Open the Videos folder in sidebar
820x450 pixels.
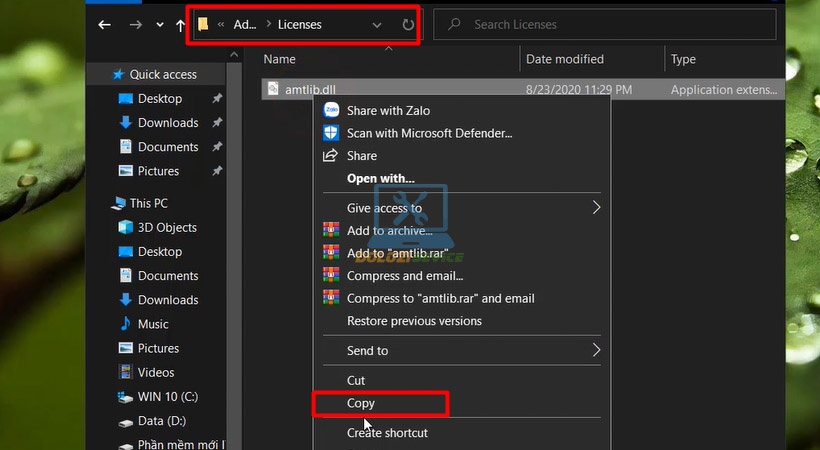click(156, 372)
